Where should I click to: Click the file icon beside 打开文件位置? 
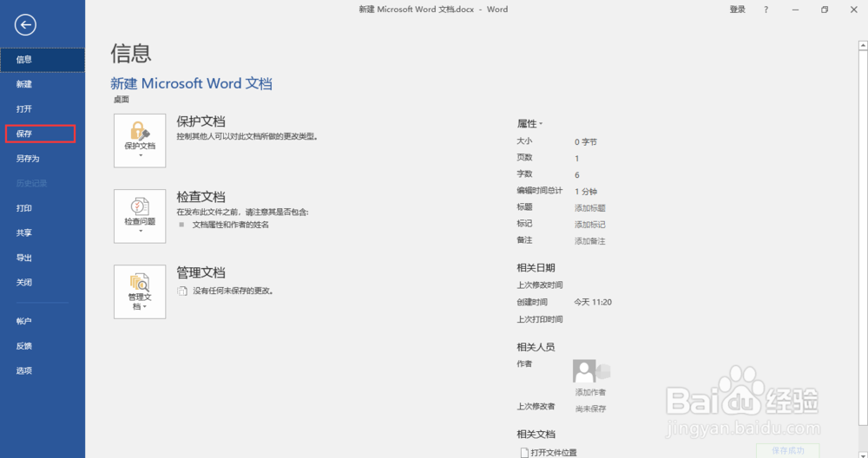click(524, 453)
